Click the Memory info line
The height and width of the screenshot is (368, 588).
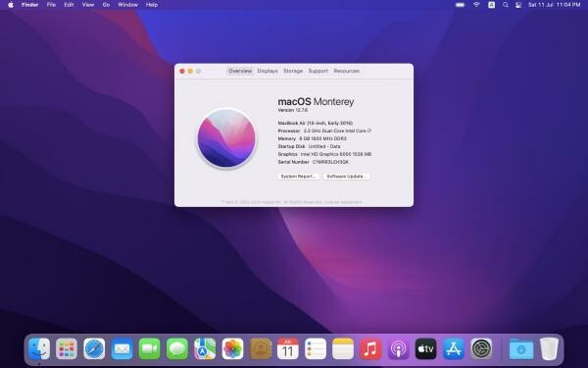coord(313,138)
